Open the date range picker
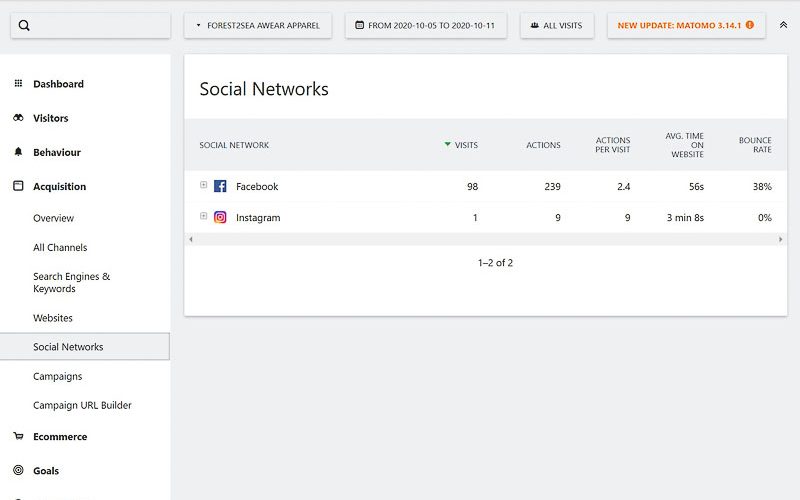 (x=426, y=25)
